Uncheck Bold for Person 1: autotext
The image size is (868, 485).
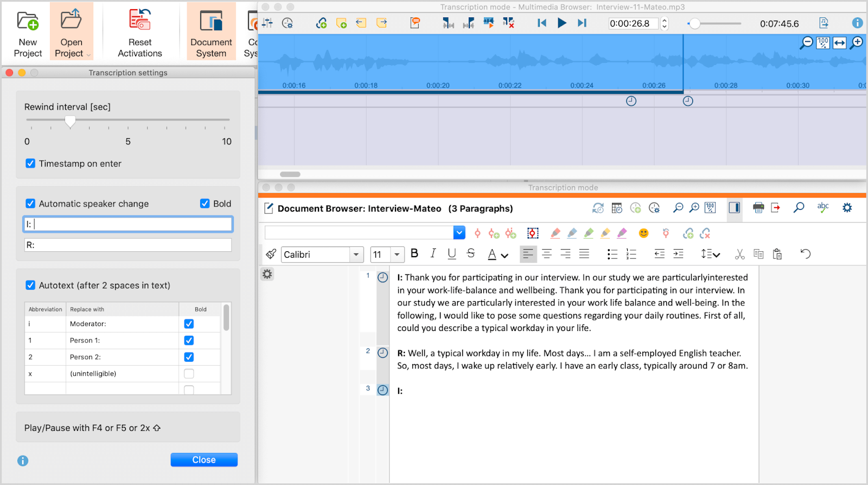point(189,341)
